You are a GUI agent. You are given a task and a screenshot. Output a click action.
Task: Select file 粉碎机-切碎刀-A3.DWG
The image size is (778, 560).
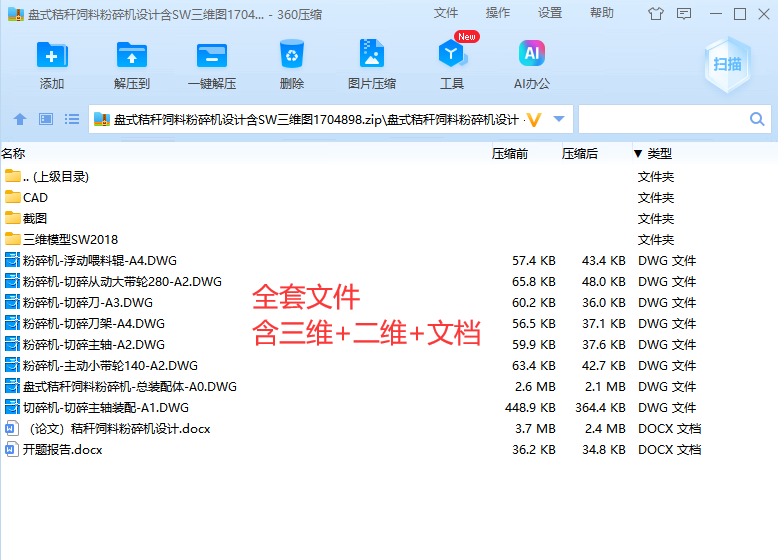[x=88, y=303]
